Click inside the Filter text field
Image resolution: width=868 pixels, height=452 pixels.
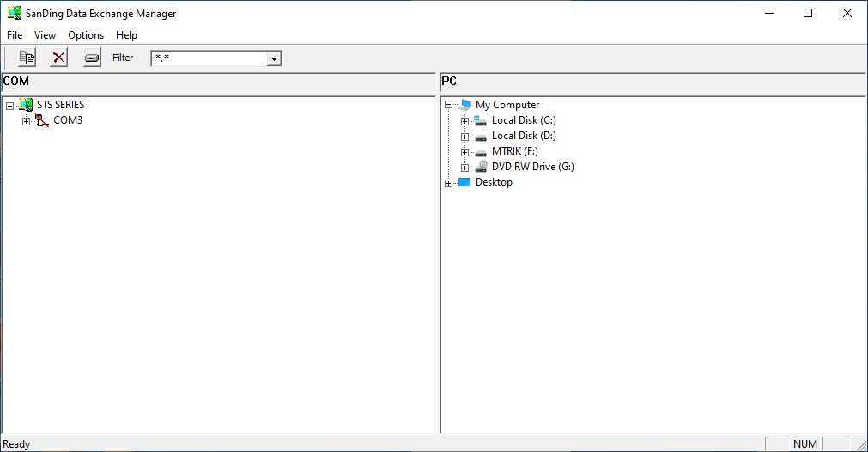pos(209,58)
